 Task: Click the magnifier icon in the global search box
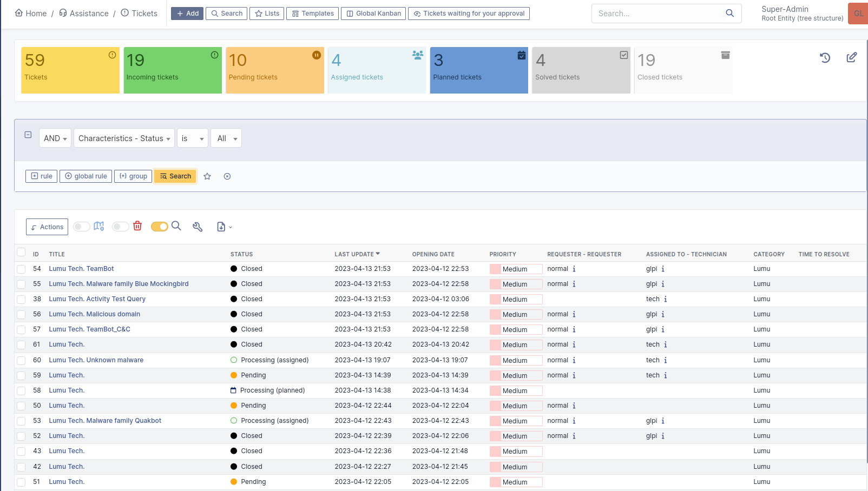pyautogui.click(x=729, y=14)
